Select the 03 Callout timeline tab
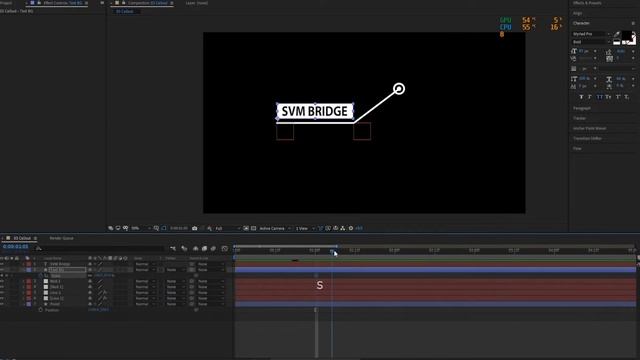The height and width of the screenshot is (360, 640). coord(22,238)
